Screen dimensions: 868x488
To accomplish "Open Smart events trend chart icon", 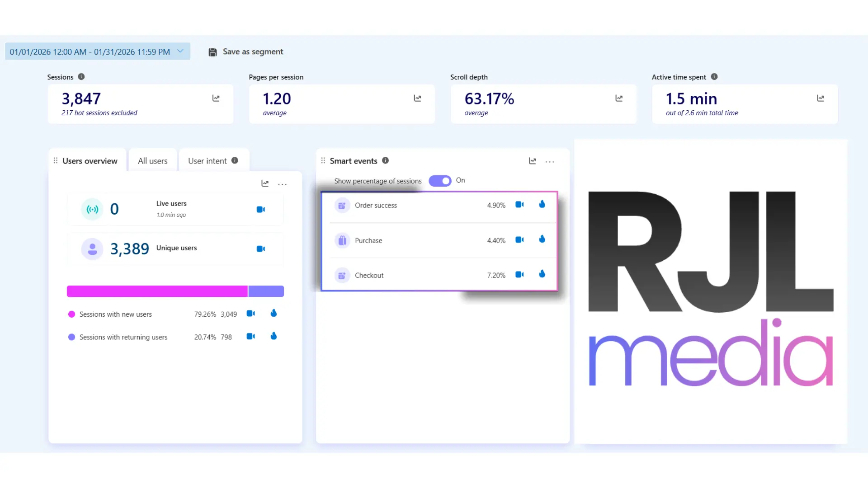I will tap(533, 161).
